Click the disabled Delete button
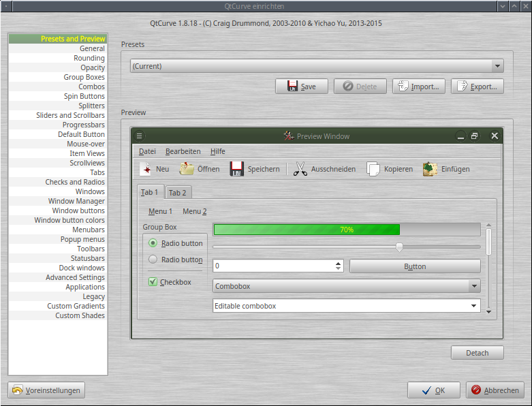 point(360,86)
